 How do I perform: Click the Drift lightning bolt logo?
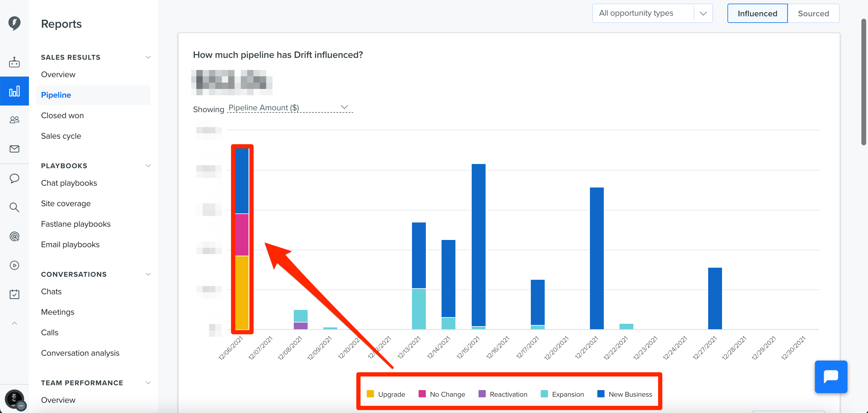point(14,23)
